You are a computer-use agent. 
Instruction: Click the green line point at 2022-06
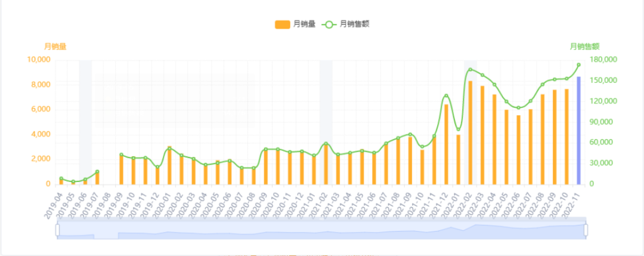tap(518, 107)
